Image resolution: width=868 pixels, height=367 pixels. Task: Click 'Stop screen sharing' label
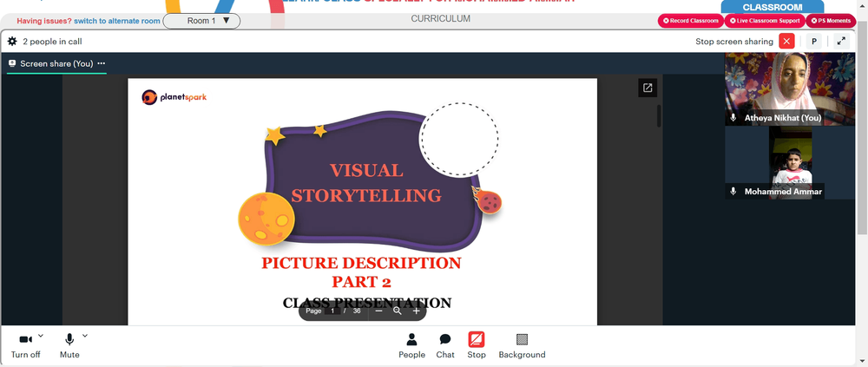pyautogui.click(x=734, y=42)
